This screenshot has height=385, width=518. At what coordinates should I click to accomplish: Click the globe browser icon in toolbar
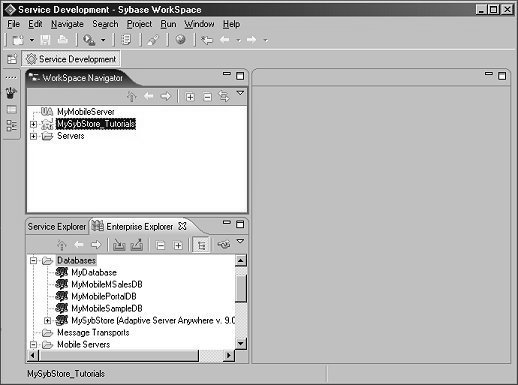(x=180, y=40)
